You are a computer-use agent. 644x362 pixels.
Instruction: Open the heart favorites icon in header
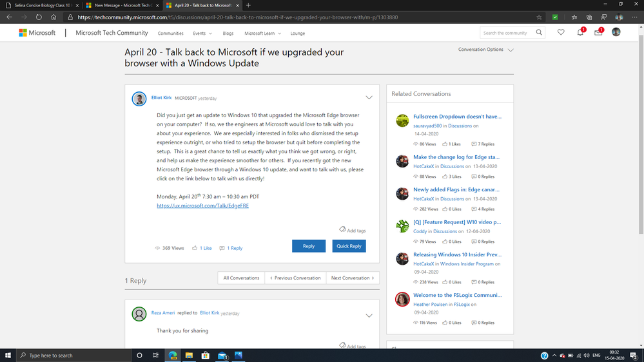(x=561, y=32)
